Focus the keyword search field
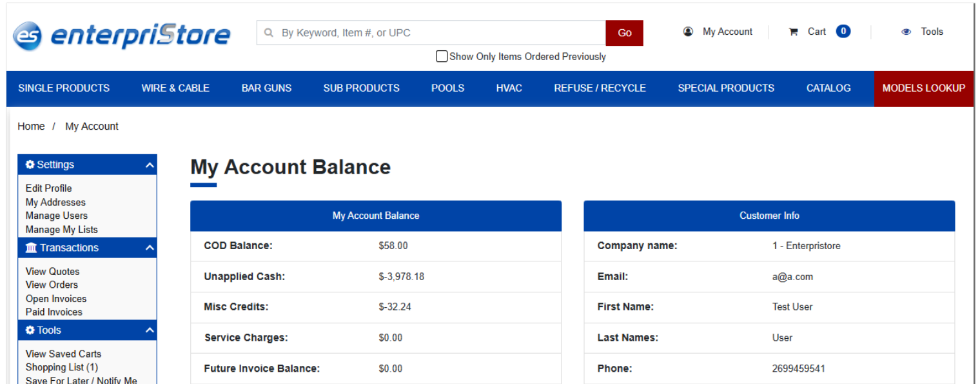This screenshot has width=980, height=384. [x=431, y=33]
